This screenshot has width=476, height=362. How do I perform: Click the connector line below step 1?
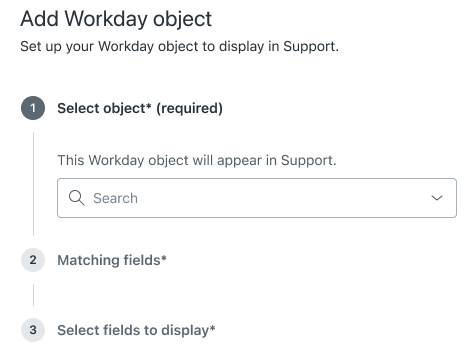click(x=33, y=184)
